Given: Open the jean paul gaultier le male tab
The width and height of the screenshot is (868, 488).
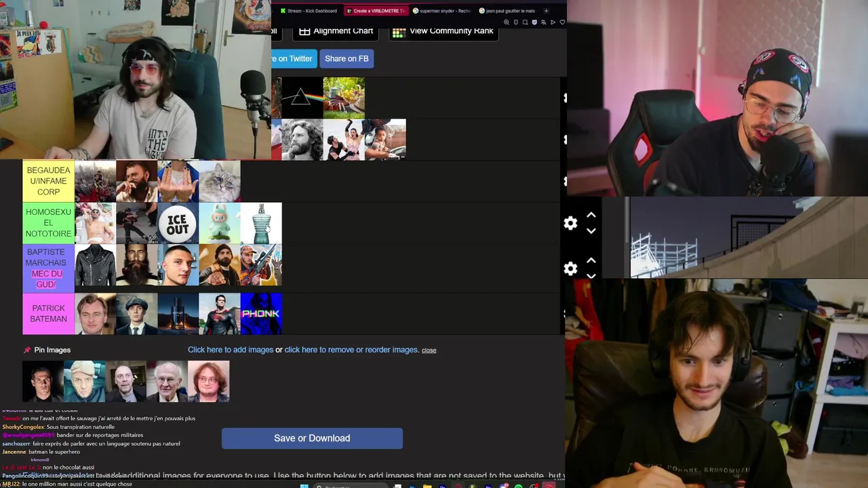Looking at the screenshot, I should (507, 11).
